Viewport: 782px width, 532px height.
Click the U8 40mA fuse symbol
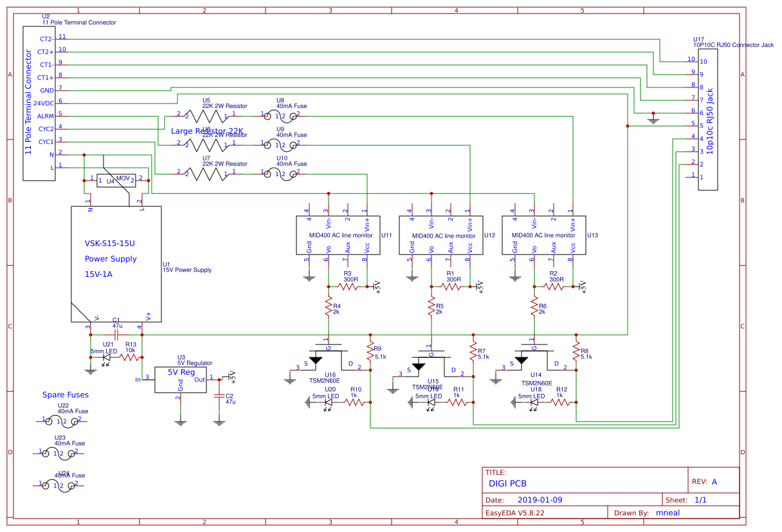point(280,116)
